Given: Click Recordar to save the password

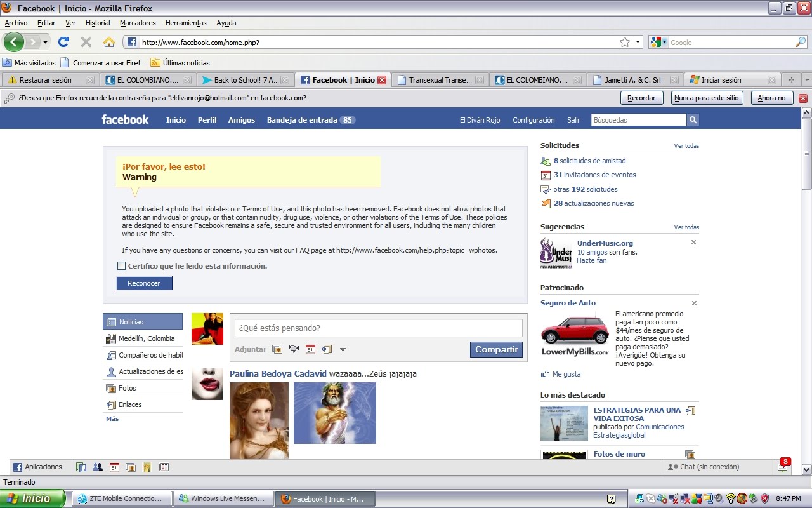Looking at the screenshot, I should point(641,98).
